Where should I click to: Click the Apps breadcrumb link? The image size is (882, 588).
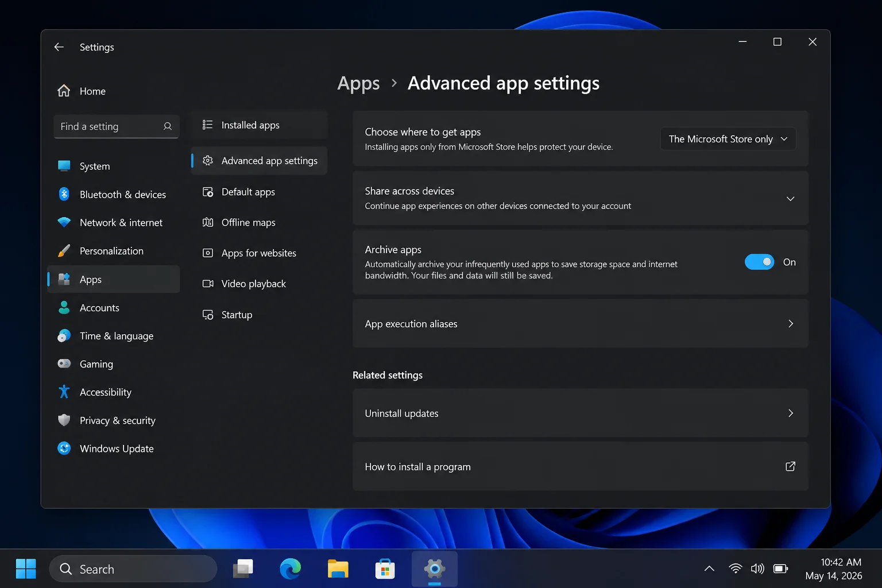tap(358, 84)
